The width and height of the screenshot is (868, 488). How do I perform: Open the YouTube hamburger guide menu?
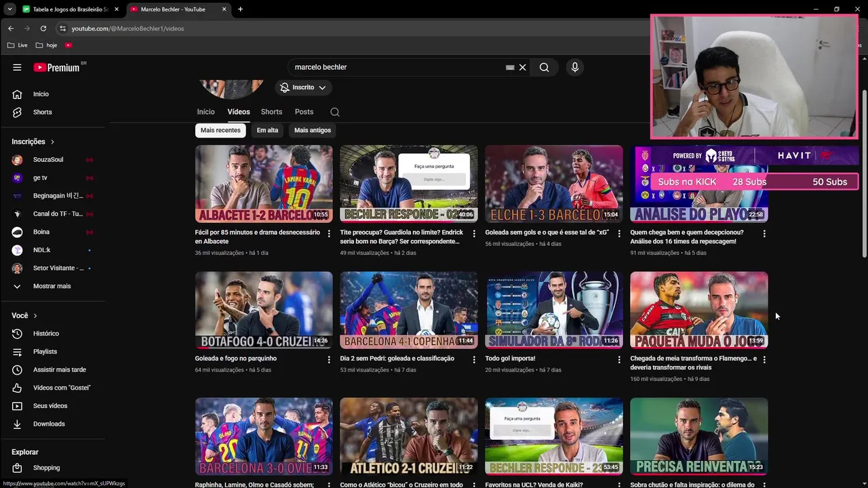coord(17,67)
